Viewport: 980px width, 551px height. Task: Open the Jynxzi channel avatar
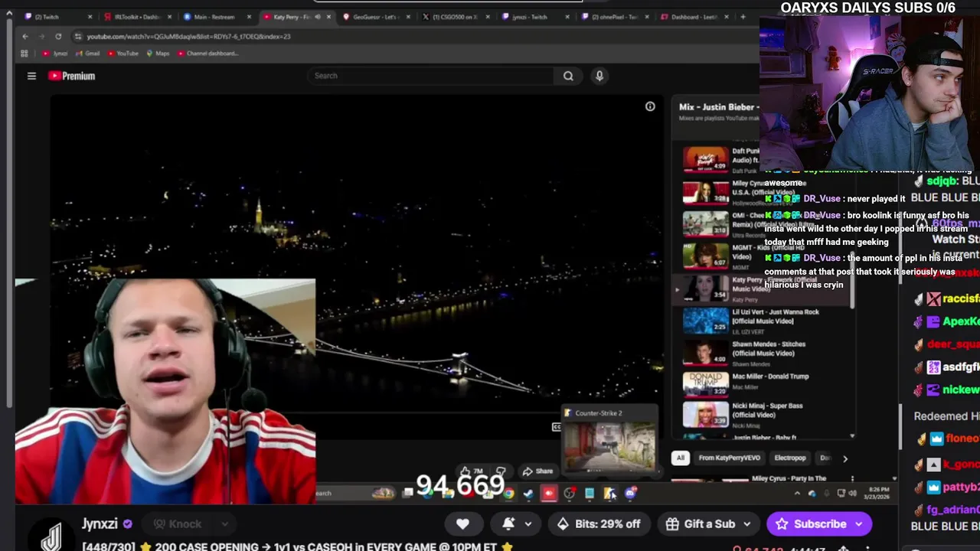[x=51, y=534]
